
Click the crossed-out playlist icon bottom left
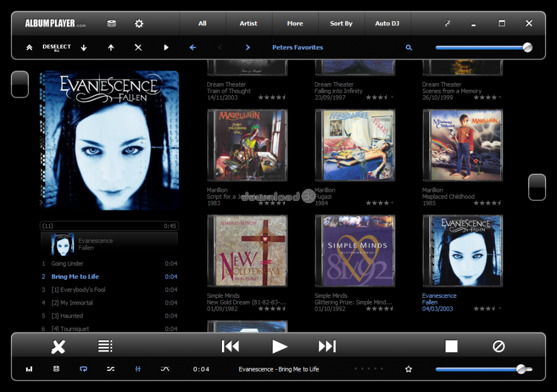tap(58, 346)
